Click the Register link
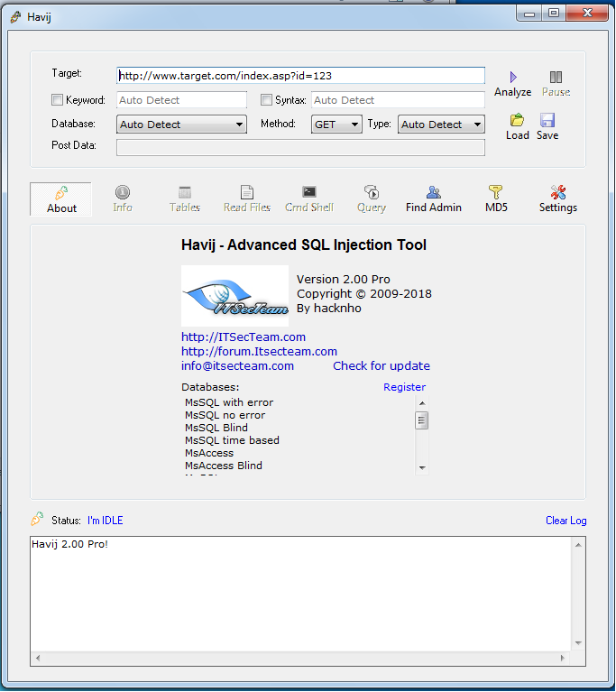The width and height of the screenshot is (616, 692). pyautogui.click(x=404, y=387)
